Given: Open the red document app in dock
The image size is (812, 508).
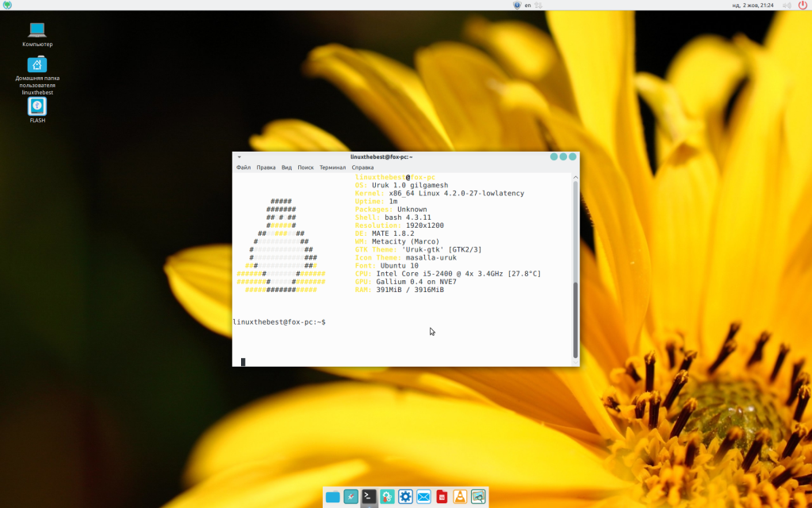Looking at the screenshot, I should point(442,497).
